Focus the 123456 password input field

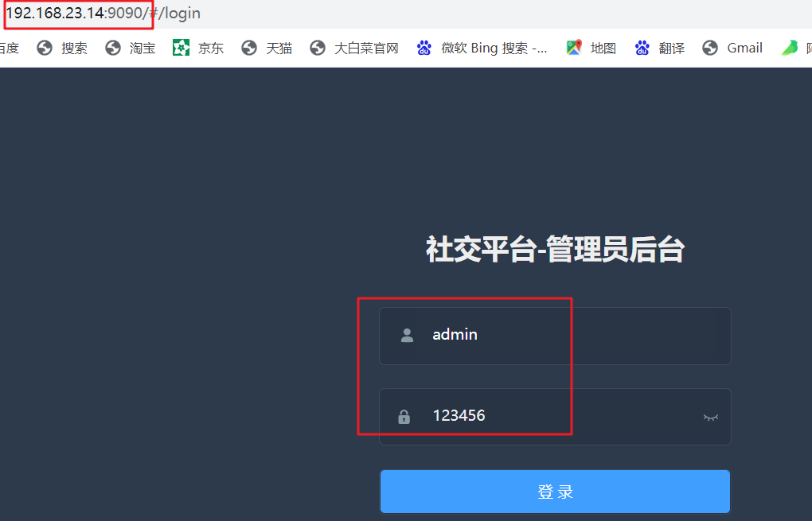point(555,417)
